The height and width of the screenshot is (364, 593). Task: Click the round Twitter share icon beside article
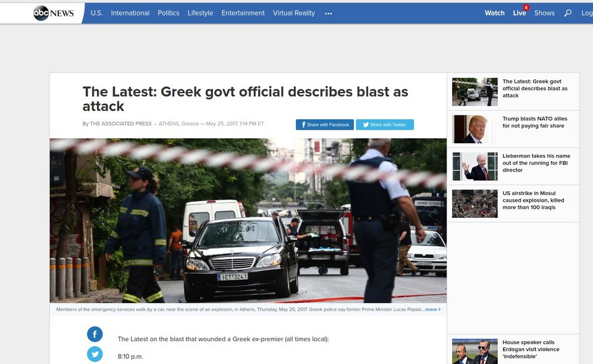[x=95, y=354]
